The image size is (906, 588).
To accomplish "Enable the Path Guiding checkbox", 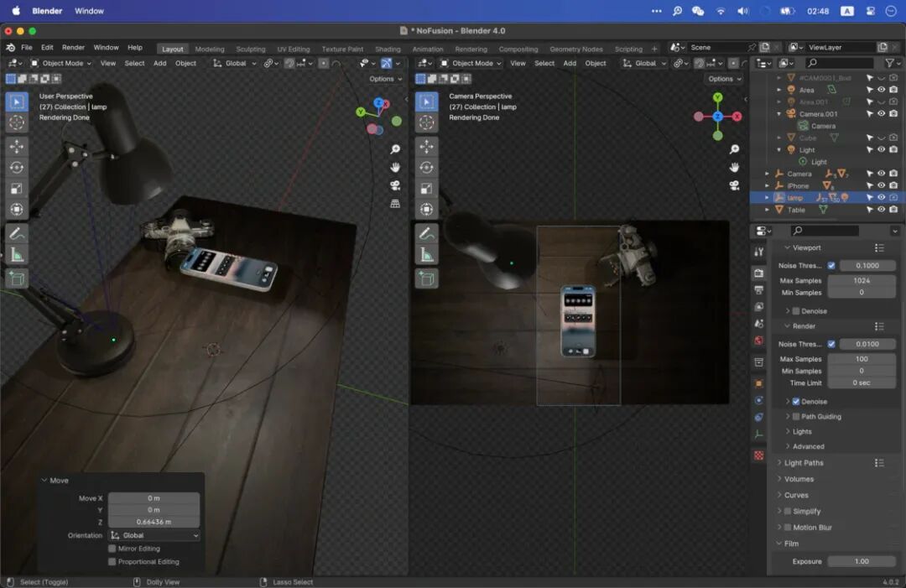I will point(796,416).
